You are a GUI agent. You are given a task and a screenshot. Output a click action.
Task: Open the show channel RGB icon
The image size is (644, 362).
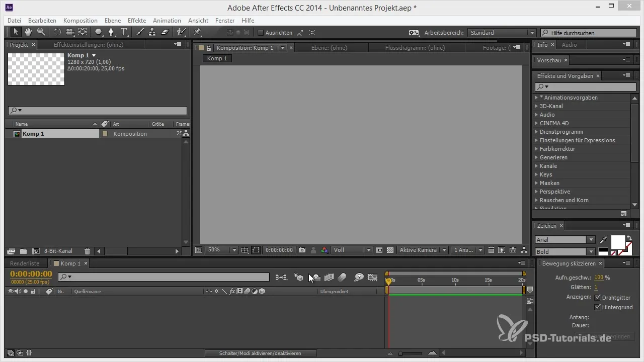tap(325, 250)
